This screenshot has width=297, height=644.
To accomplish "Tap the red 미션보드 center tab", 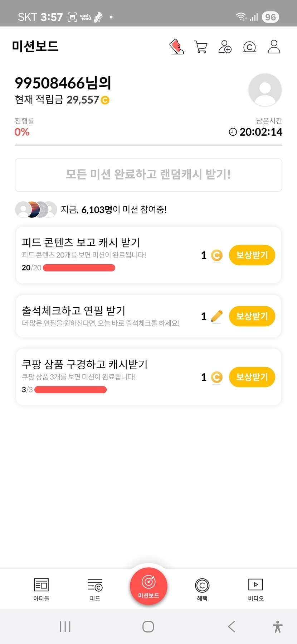I will [x=148, y=586].
